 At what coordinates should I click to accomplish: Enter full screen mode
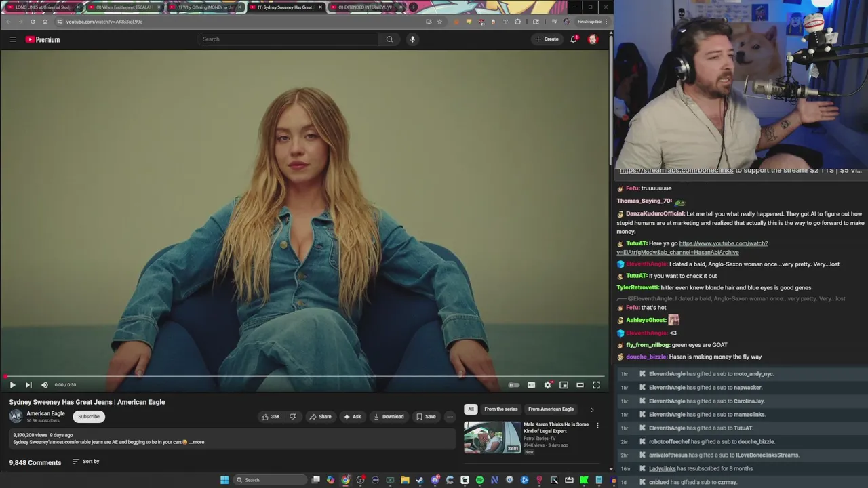click(x=596, y=385)
